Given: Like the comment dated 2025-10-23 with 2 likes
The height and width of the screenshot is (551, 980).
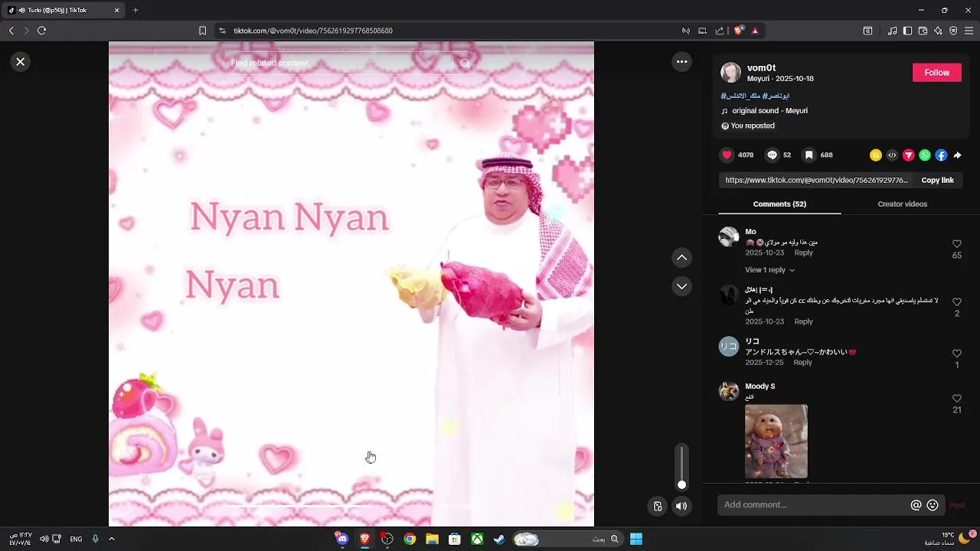Looking at the screenshot, I should click(957, 302).
